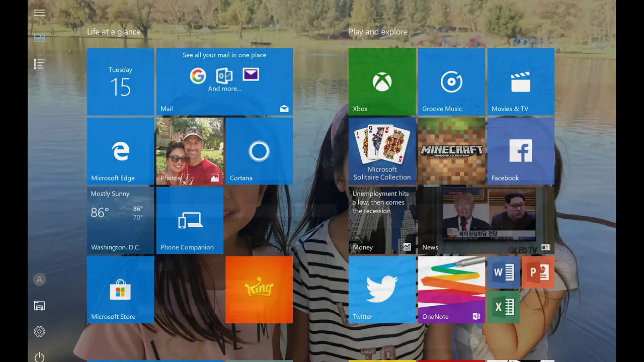
Task: Launch the Facebook tile
Action: coord(521,151)
